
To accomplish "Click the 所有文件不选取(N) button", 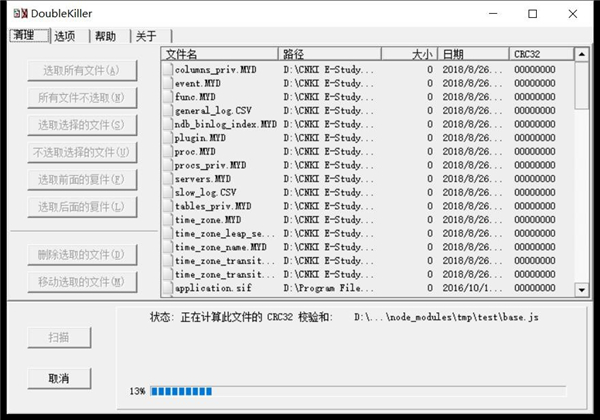I will coord(82,98).
